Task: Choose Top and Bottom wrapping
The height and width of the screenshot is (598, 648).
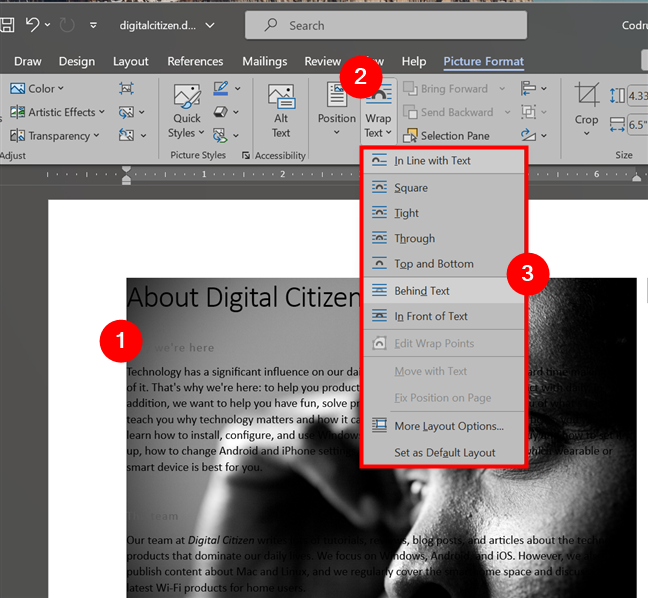Action: [444, 264]
